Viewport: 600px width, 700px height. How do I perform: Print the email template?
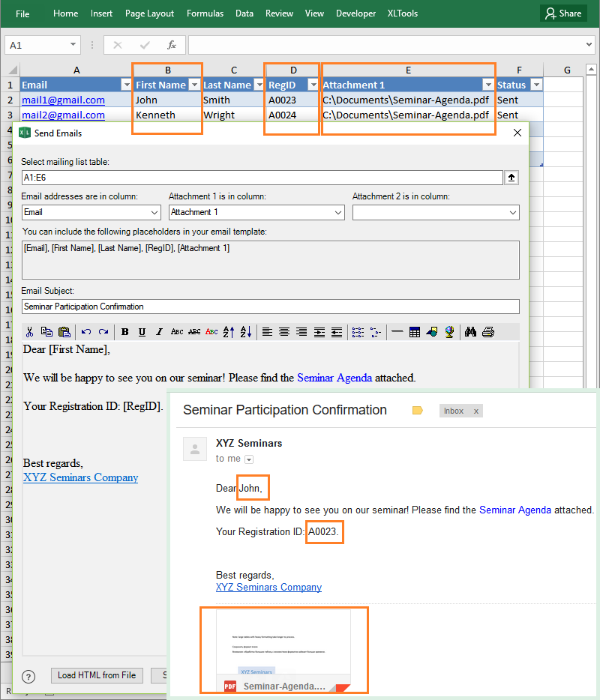(x=489, y=331)
